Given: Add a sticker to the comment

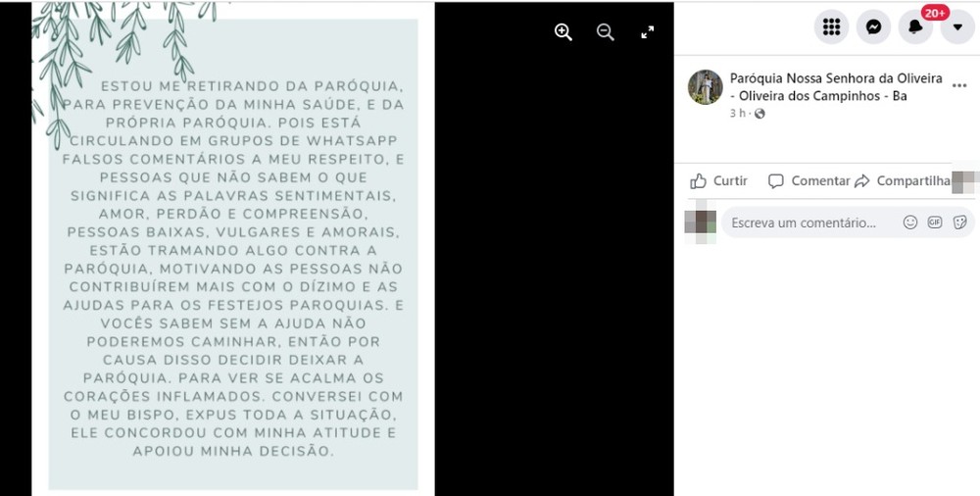Looking at the screenshot, I should click(960, 223).
